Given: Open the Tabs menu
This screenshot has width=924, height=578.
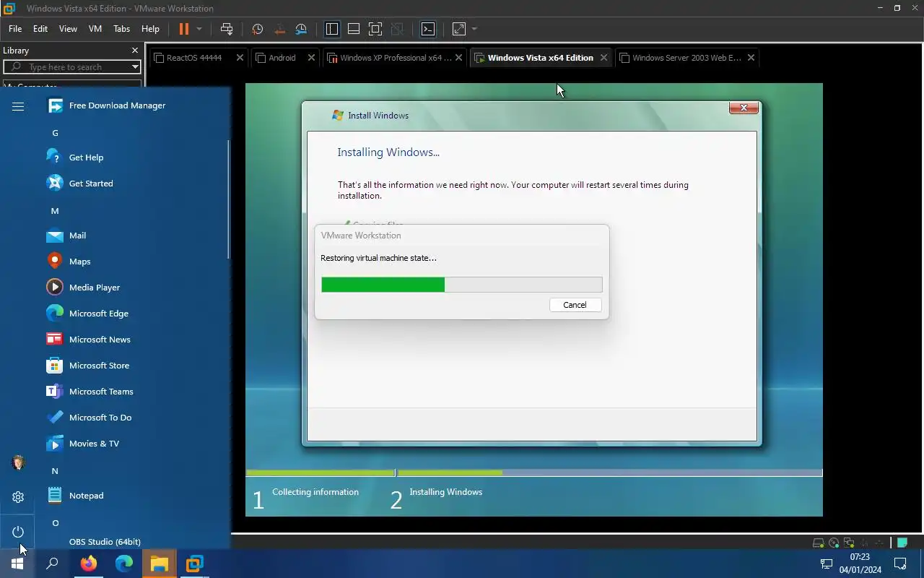Looking at the screenshot, I should [x=121, y=29].
